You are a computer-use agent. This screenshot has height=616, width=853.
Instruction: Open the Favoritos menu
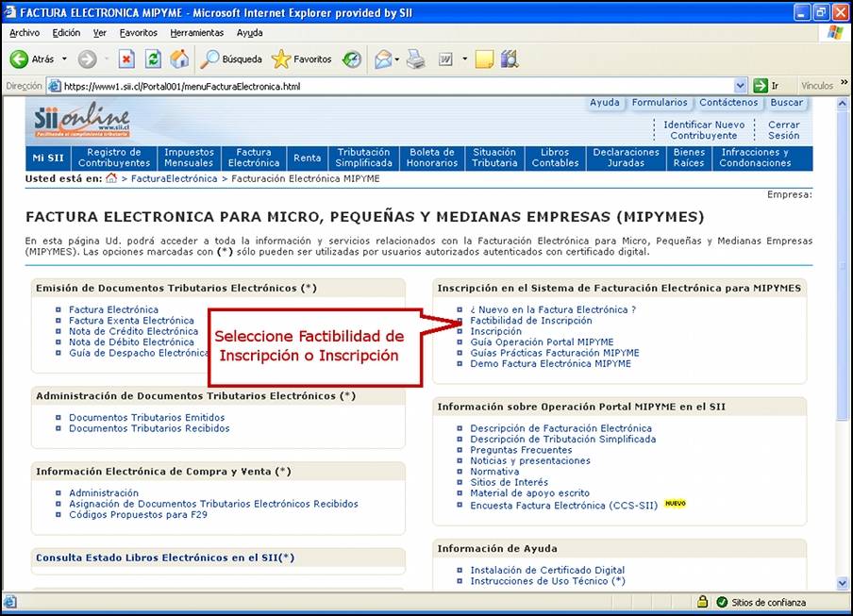coord(138,33)
